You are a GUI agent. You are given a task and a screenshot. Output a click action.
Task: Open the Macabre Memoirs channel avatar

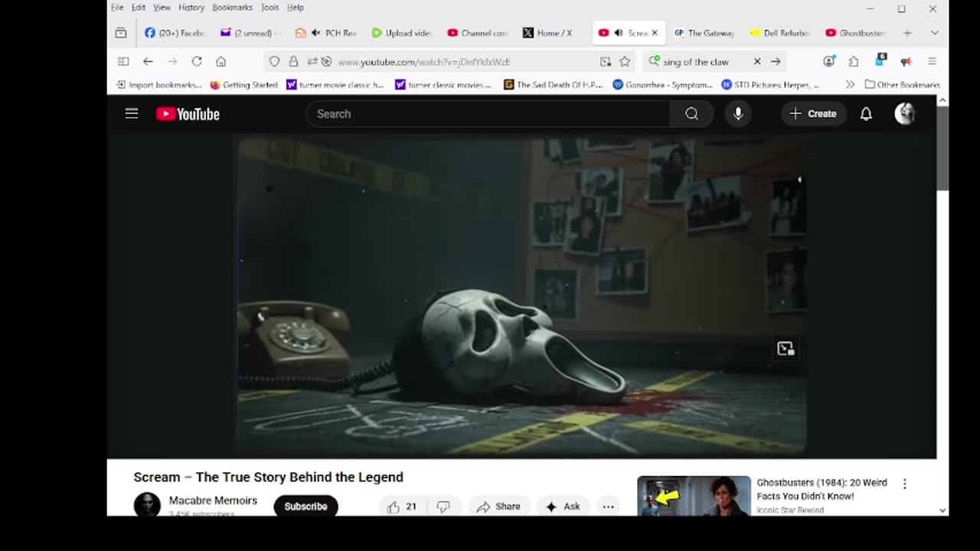click(147, 505)
